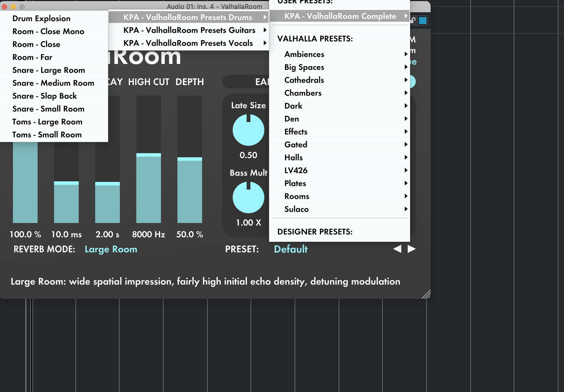Pick the Toms - Large Room preset
This screenshot has height=392, width=564.
coord(47,122)
